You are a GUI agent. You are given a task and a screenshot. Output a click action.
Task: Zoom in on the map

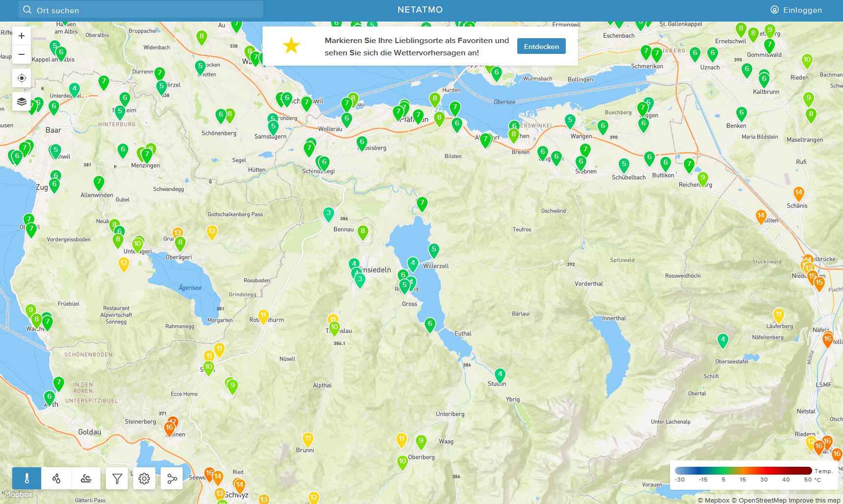tap(22, 36)
